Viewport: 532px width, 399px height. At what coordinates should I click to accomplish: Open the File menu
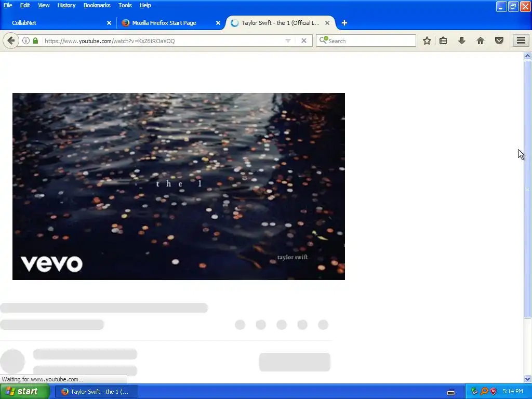point(8,5)
